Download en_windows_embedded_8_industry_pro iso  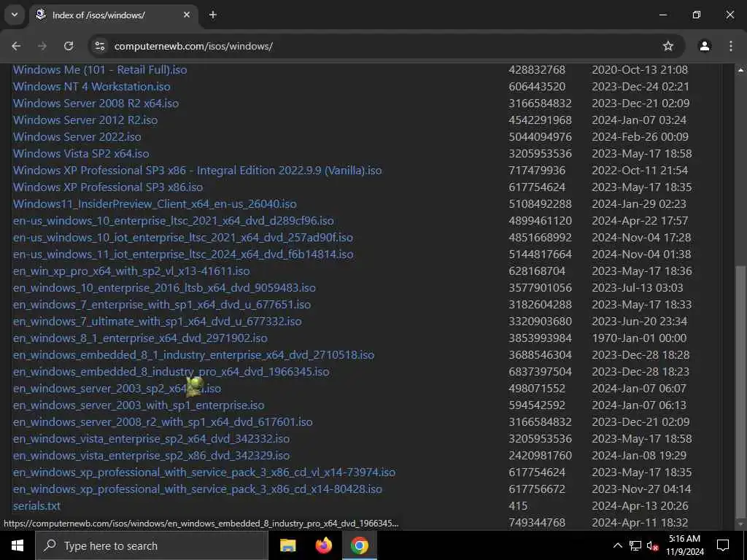pos(171,371)
